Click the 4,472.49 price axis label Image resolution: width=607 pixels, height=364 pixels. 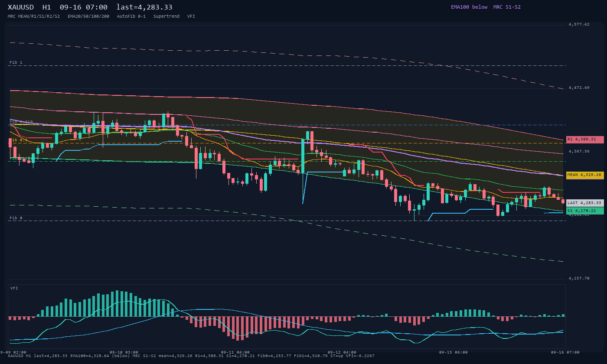click(x=579, y=88)
